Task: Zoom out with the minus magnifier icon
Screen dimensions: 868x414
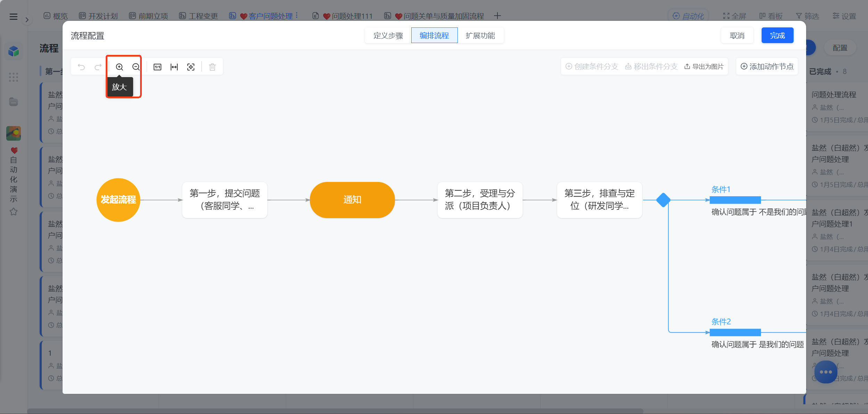Action: tap(136, 67)
